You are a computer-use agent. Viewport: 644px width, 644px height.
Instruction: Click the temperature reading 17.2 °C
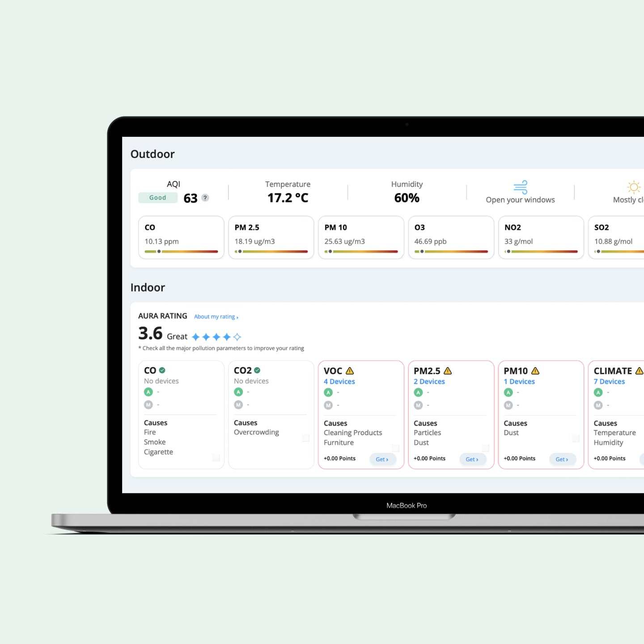coord(288,198)
